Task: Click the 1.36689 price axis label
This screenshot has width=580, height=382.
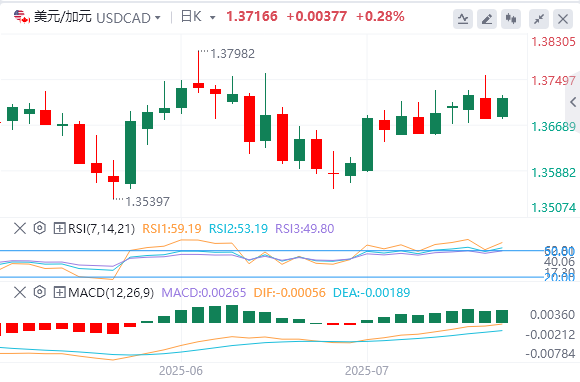Action: (x=554, y=127)
